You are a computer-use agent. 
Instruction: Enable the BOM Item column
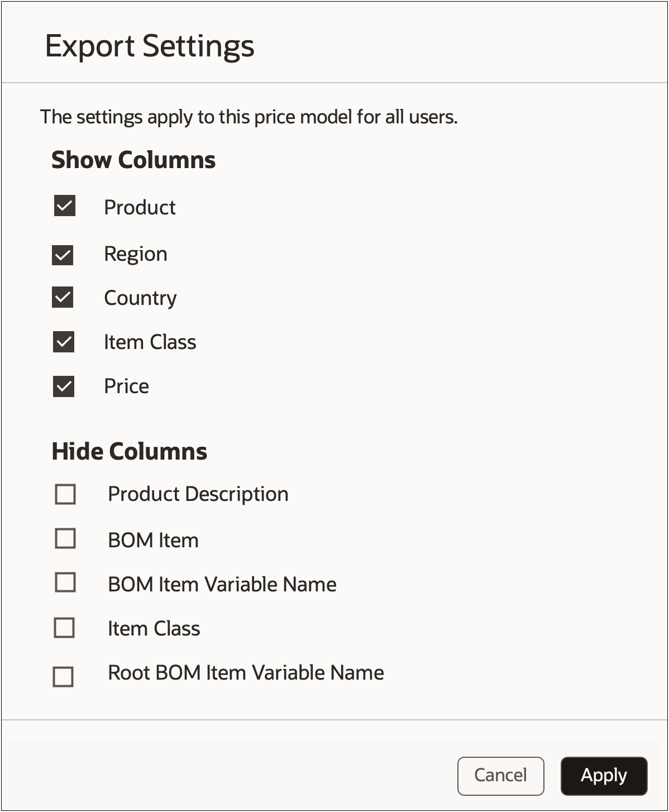pyautogui.click(x=65, y=538)
